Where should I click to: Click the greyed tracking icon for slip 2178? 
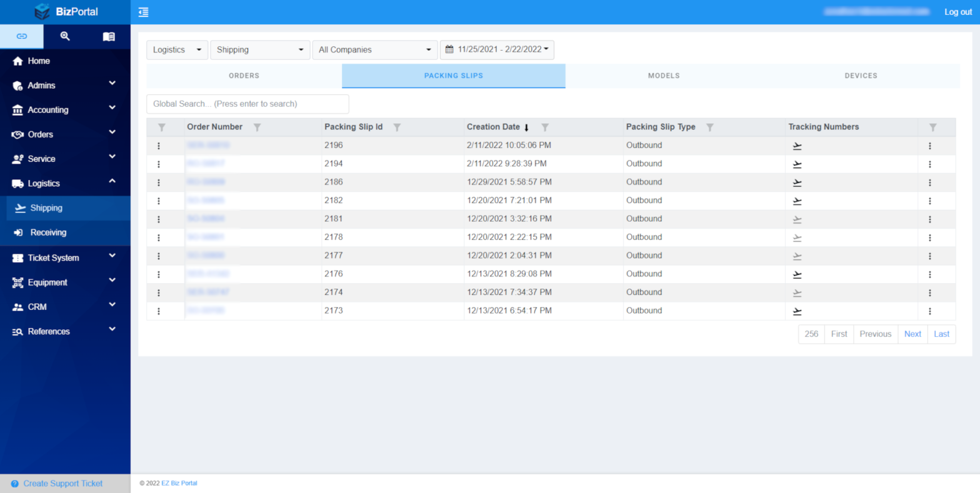(x=797, y=237)
